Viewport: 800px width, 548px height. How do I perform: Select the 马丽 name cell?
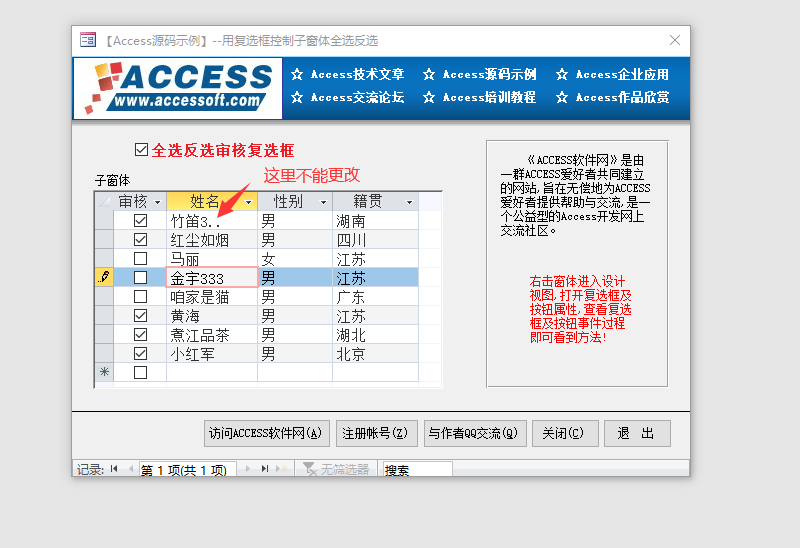pos(212,258)
